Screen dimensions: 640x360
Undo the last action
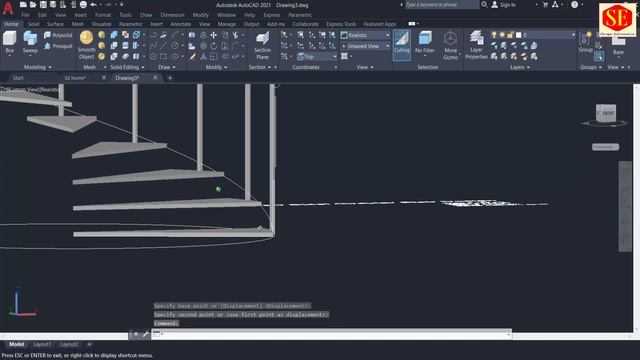point(93,5)
